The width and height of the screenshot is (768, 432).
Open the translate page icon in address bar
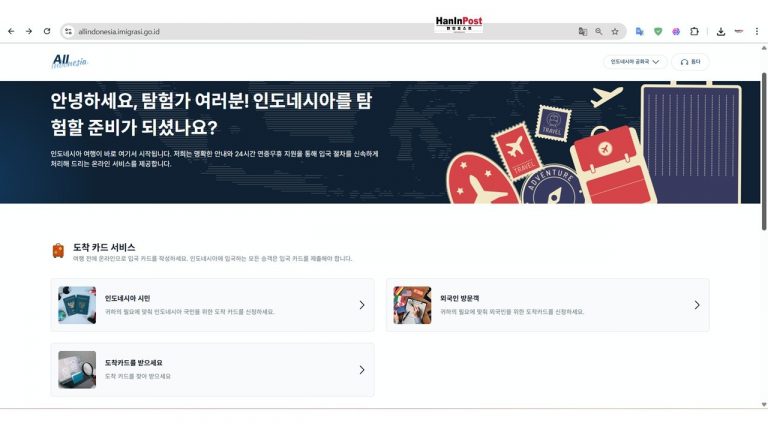[582, 31]
